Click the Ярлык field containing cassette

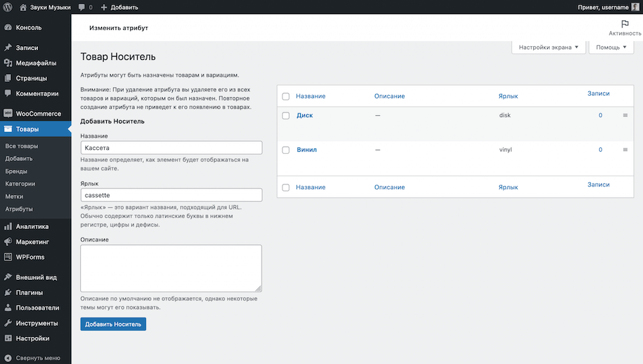tap(172, 195)
